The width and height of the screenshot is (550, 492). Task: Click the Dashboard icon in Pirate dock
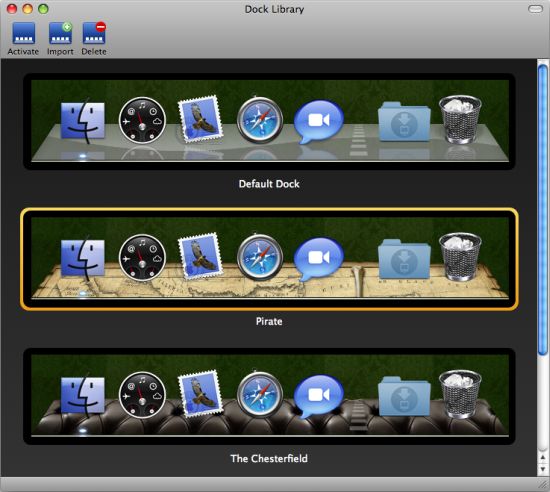pos(142,258)
